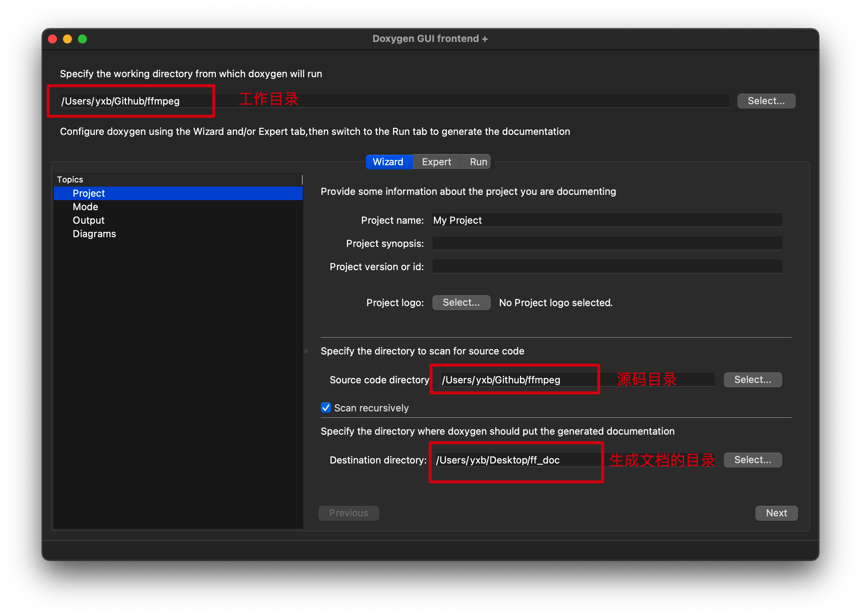Minimize window with the yellow button
The width and height of the screenshot is (861, 616).
[67, 39]
